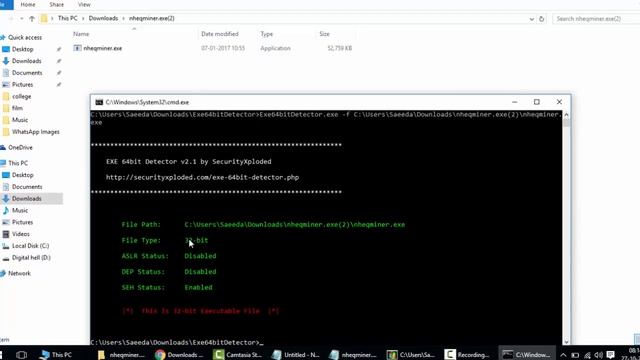The width and height of the screenshot is (640, 360).
Task: Minimize the cmd.exe window
Action: point(514,102)
